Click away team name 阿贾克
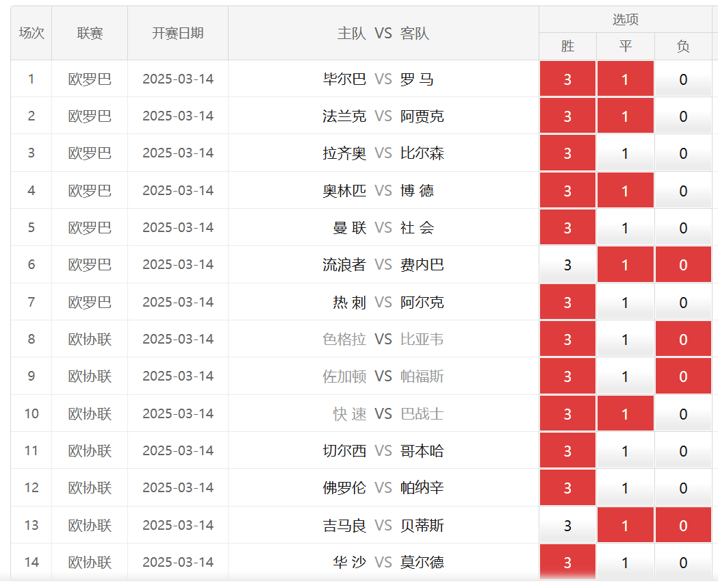The height and width of the screenshot is (588, 718). [422, 116]
